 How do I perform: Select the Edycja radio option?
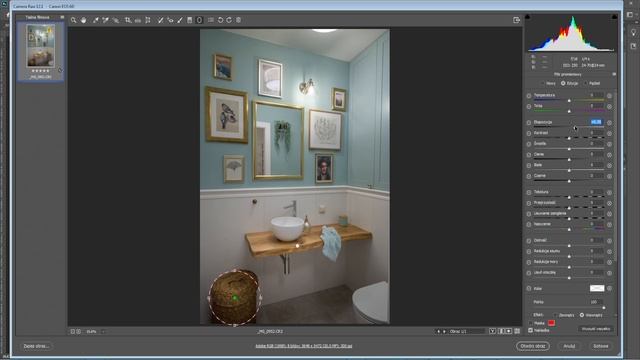pos(563,83)
